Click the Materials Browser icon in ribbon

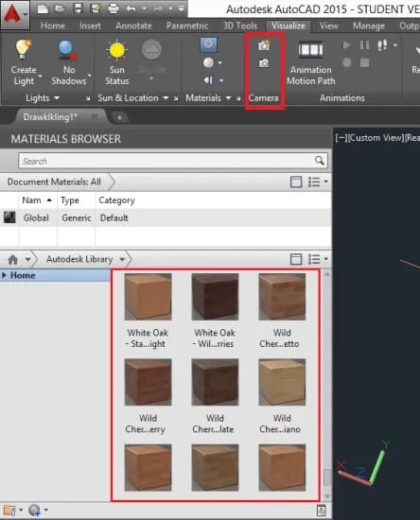tap(209, 44)
